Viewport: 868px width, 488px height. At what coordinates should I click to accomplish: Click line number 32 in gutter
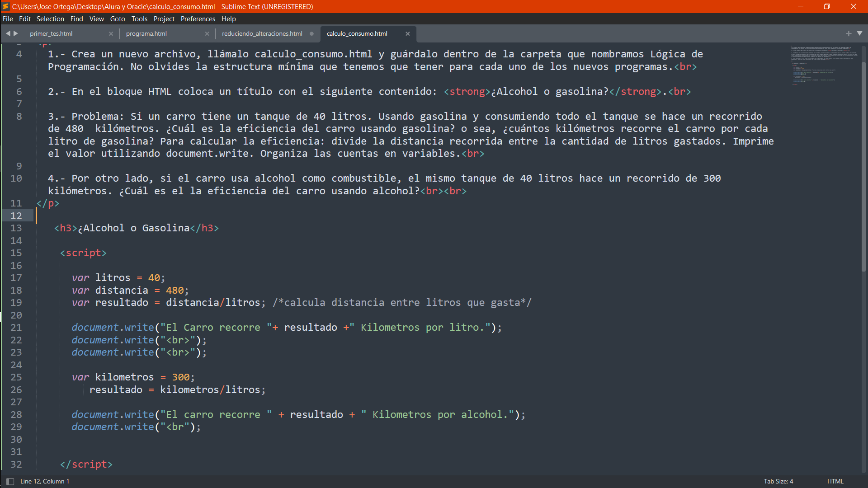(16, 465)
